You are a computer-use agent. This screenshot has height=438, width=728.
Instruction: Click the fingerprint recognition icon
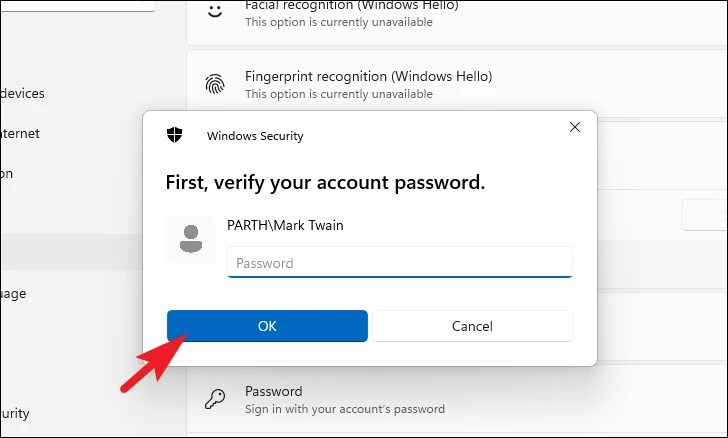coord(215,84)
